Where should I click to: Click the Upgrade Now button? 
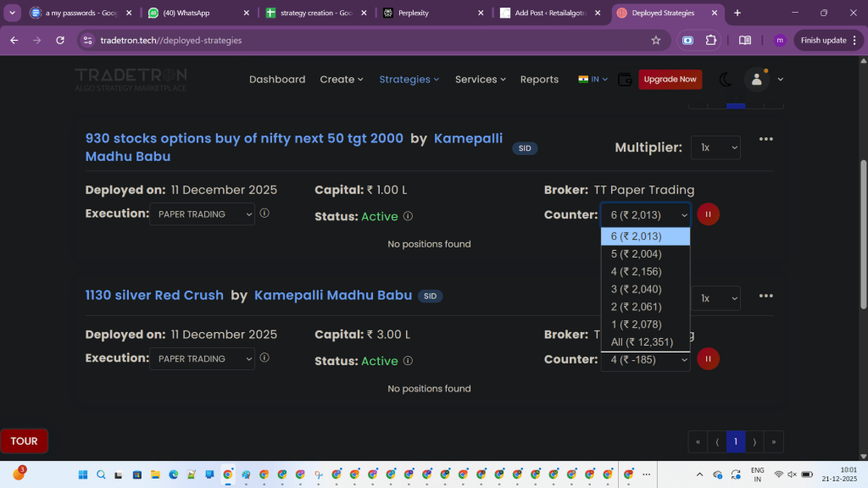coord(670,80)
